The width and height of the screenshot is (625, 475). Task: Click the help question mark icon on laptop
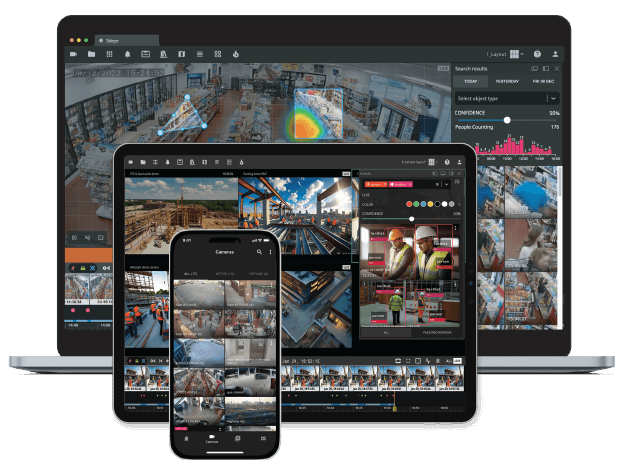537,53
